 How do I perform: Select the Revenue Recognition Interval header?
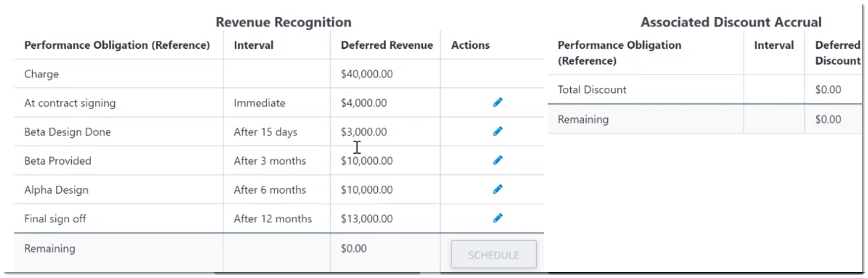pos(253,45)
